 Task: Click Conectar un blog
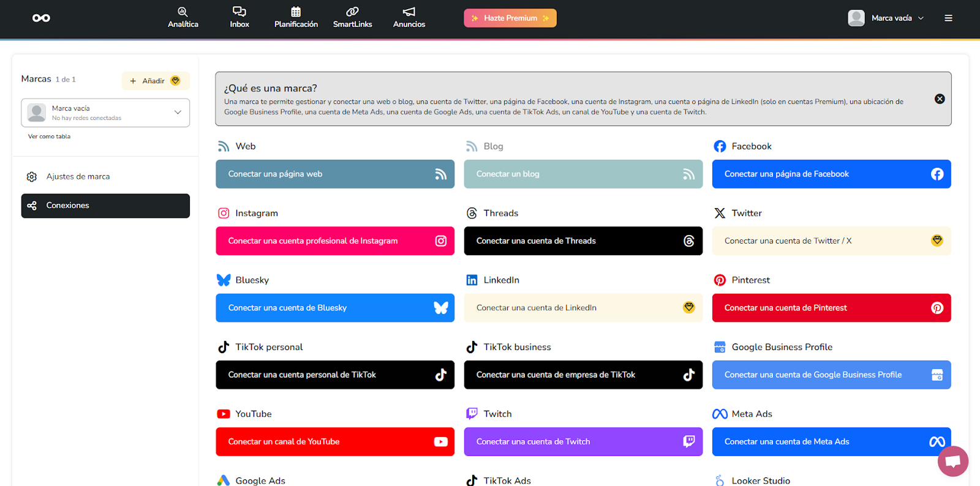(x=583, y=174)
